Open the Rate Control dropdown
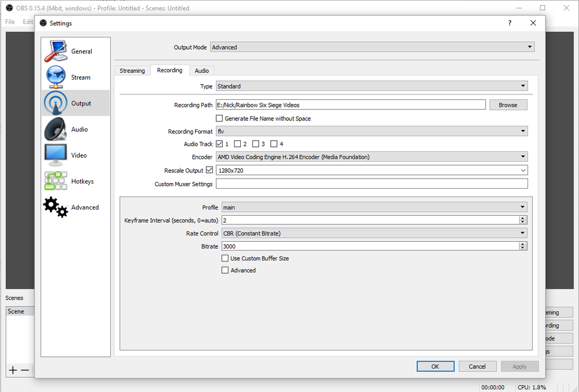 tap(374, 233)
